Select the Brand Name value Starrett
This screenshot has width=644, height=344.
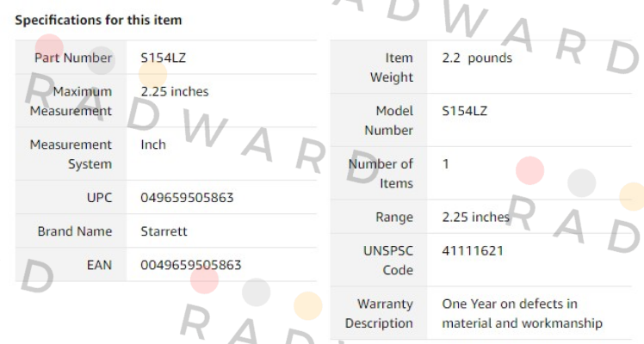164,231
